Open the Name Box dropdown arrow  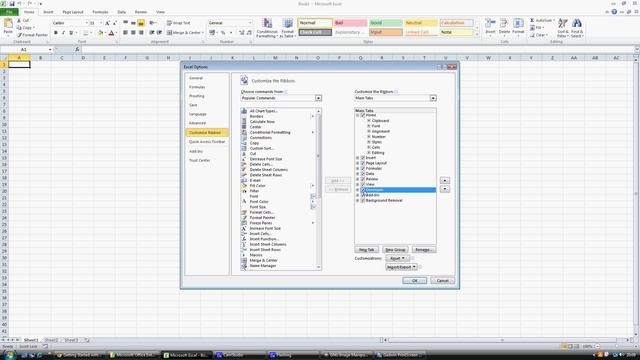50,49
